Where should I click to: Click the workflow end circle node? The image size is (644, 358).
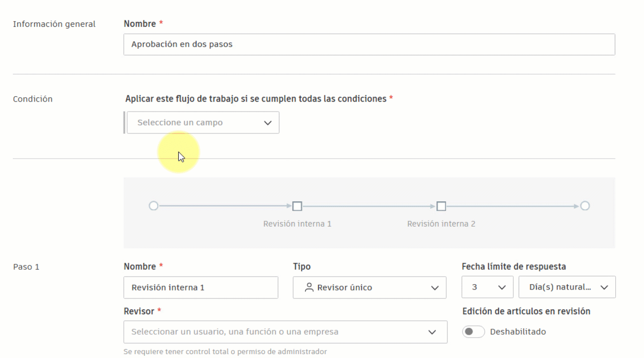(585, 205)
